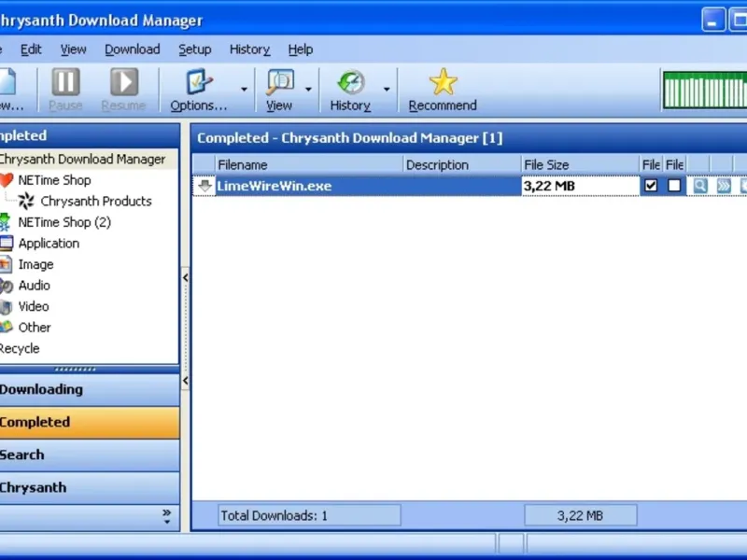Click the View magnifier toolbar icon
747x560 pixels.
tap(280, 82)
